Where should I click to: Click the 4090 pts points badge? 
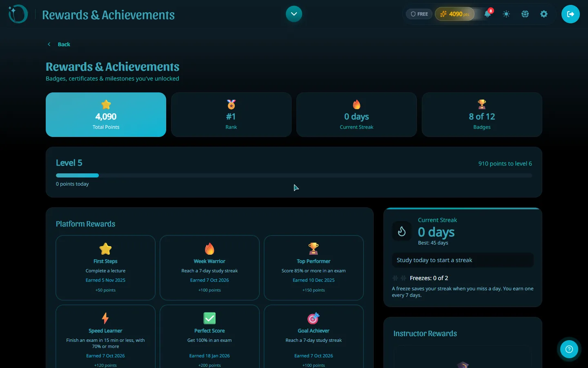tap(455, 14)
